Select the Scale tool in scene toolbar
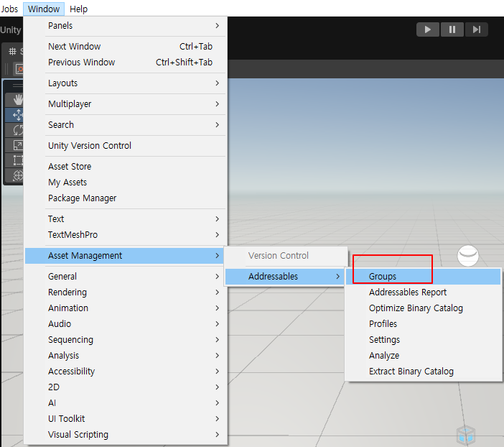 (x=16, y=145)
